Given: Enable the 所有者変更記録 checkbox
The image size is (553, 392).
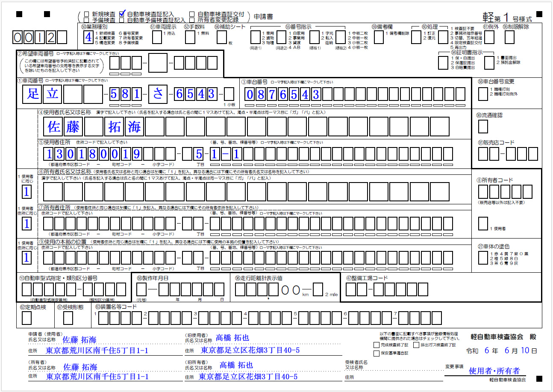Looking at the screenshot, I should (192, 20).
